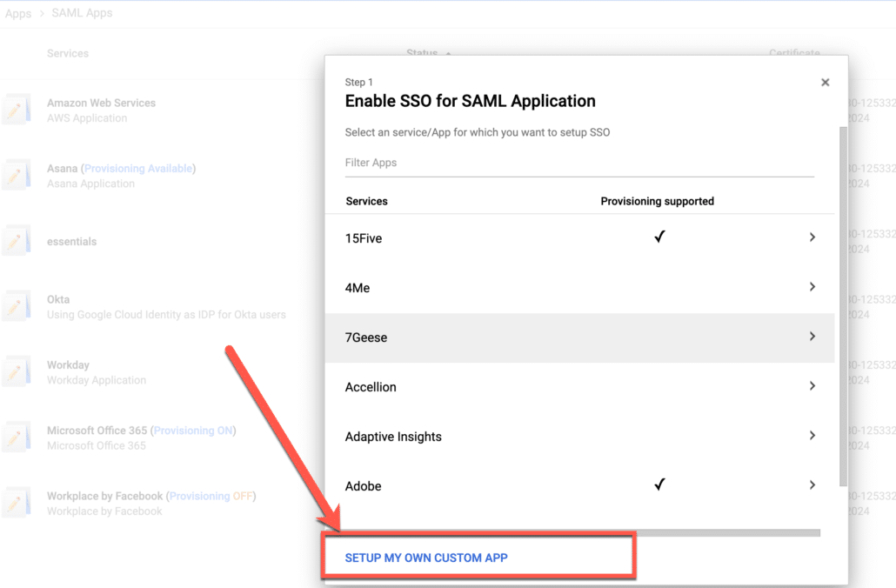Viewport: 896px width, 588px height.
Task: Open the Asana app in background list
Action: click(63, 169)
